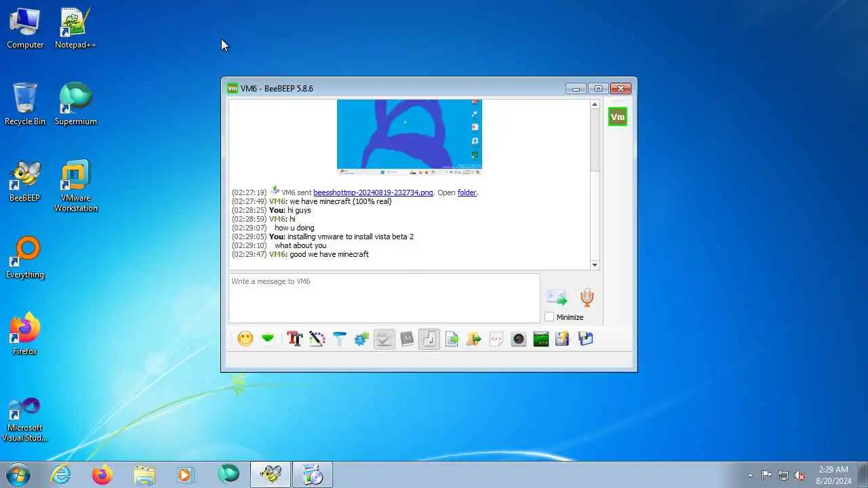
Task: Choose the chat font color pencil icon
Action: 317,339
